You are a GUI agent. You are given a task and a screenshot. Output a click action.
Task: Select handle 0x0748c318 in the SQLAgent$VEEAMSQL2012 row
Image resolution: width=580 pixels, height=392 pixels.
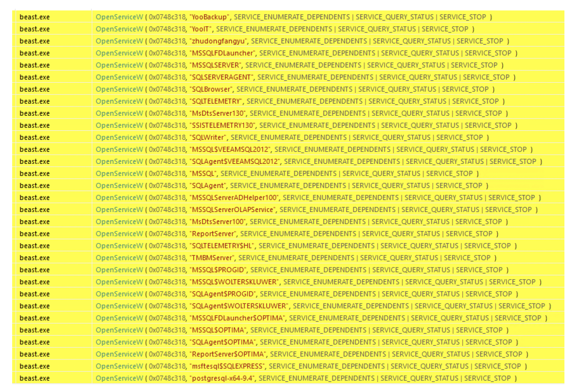167,161
